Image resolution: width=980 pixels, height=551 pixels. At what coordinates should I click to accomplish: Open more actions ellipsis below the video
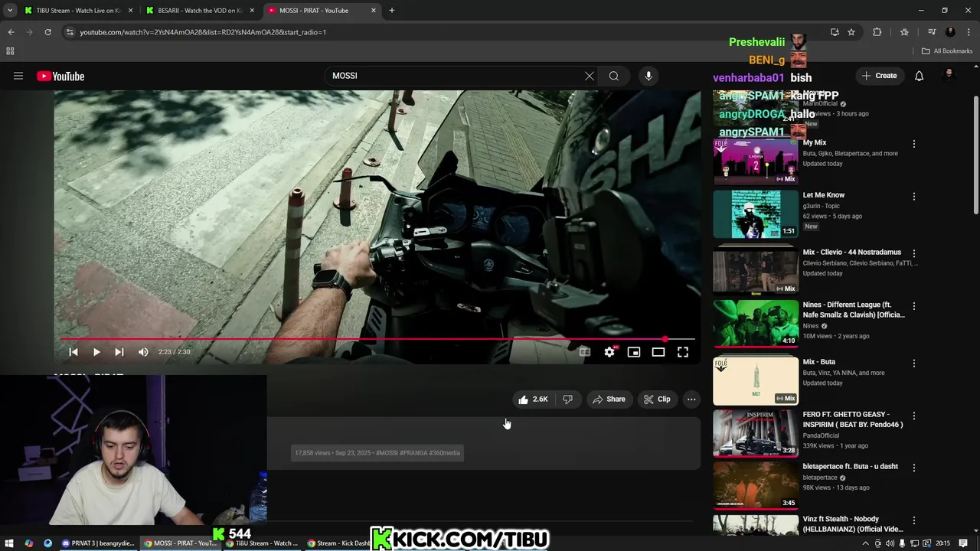coord(691,399)
